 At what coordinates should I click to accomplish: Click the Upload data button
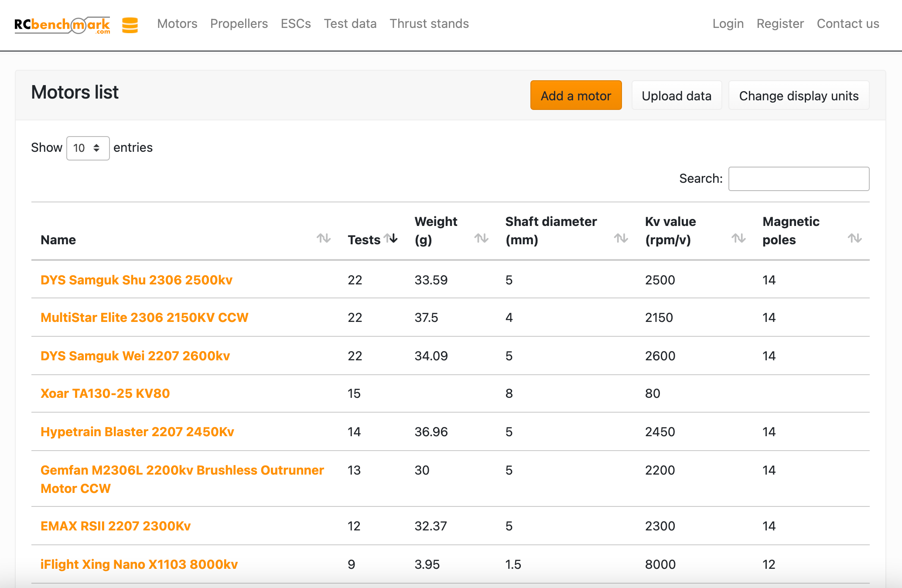pos(676,95)
